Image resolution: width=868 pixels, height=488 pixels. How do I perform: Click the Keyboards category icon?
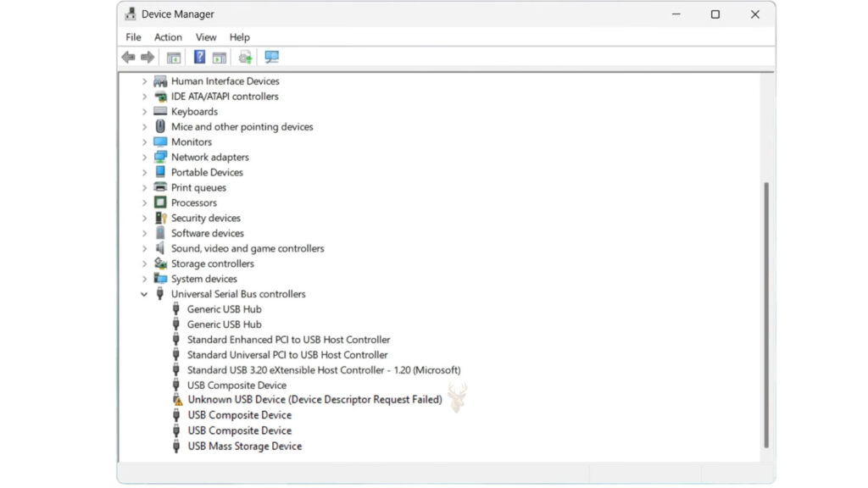coord(160,111)
